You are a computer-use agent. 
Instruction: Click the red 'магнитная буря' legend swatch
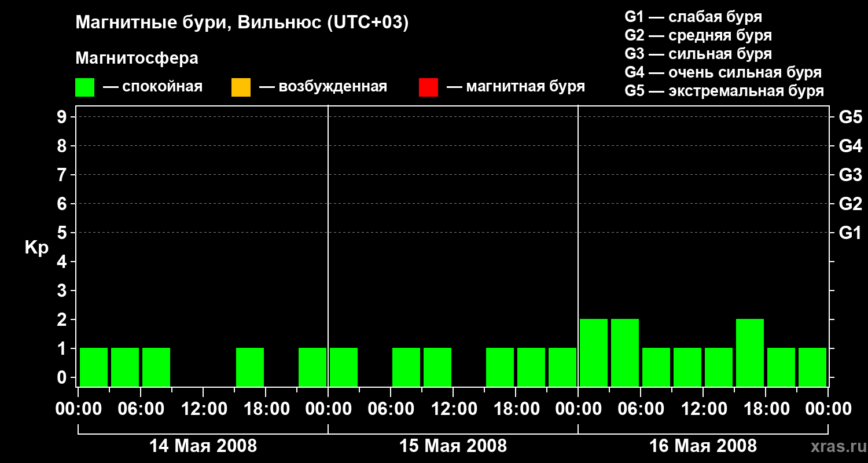pos(428,87)
